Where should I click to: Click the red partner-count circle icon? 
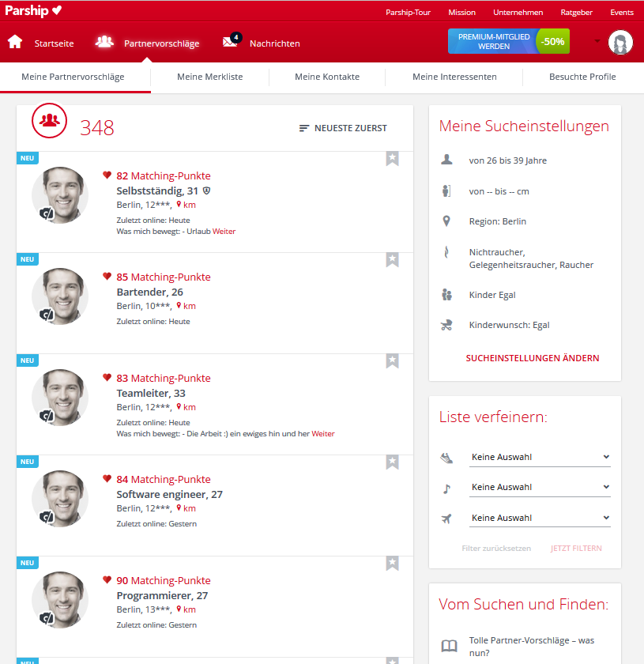pos(49,120)
